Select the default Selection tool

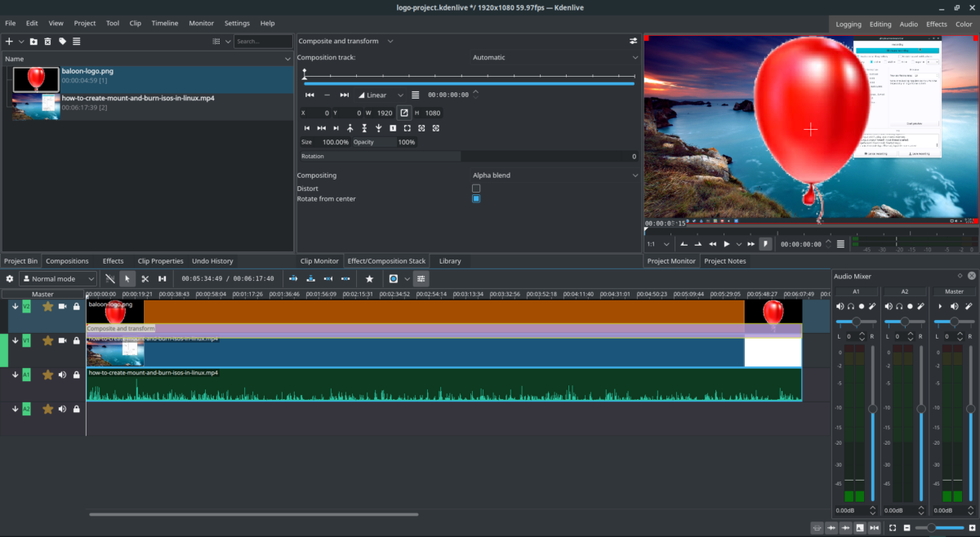click(x=127, y=278)
